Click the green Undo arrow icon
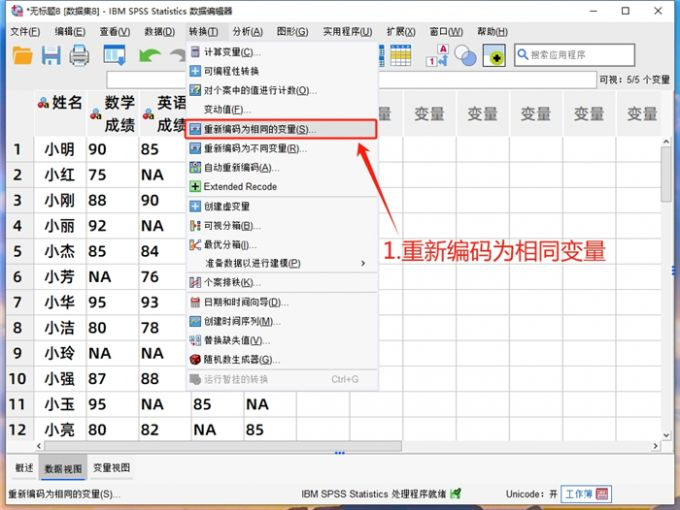This screenshot has height=510, width=680. pos(149,56)
